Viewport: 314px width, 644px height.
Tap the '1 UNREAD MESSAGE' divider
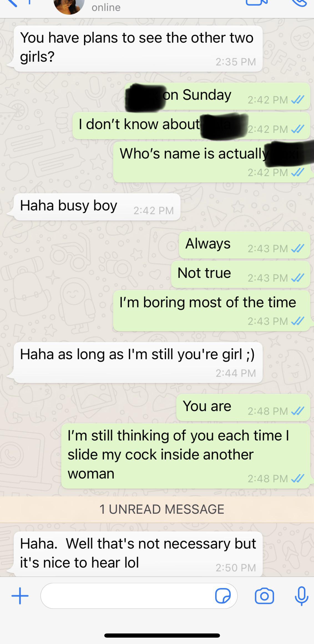(157, 509)
